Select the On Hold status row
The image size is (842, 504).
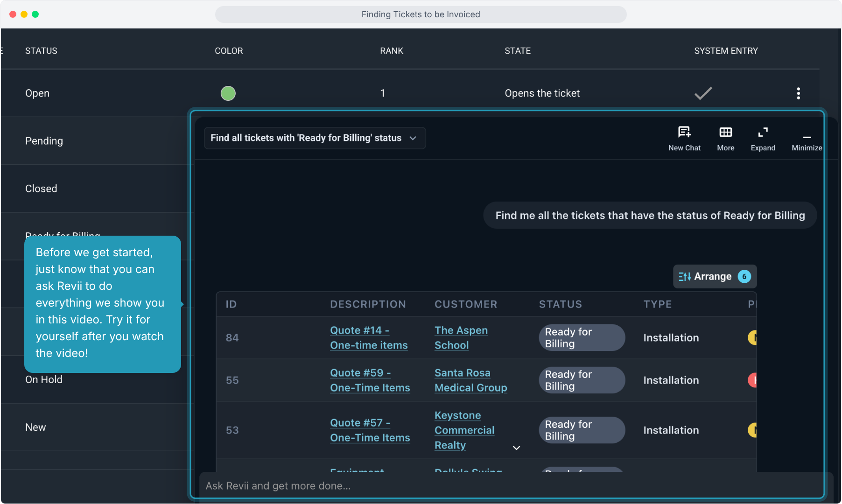pos(97,380)
